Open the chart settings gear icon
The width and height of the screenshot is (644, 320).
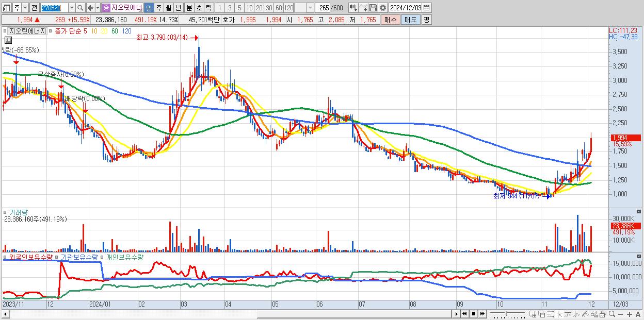pos(382,8)
